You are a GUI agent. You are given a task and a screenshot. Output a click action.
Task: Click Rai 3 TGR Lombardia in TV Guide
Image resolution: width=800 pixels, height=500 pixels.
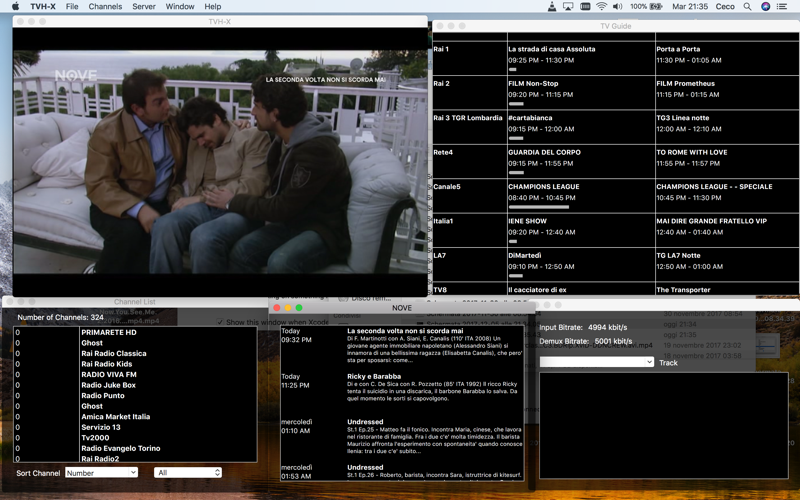click(468, 118)
